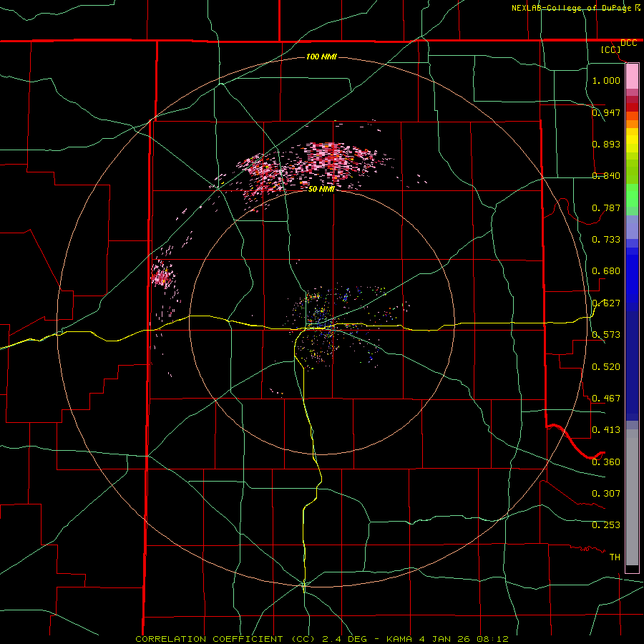This screenshot has height=644, width=644.
Task: Pick the periwinkle color bar segment
Action: pyautogui.click(x=632, y=228)
